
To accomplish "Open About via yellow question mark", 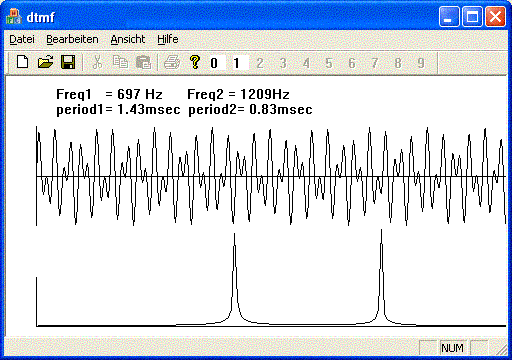I will pos(195,62).
